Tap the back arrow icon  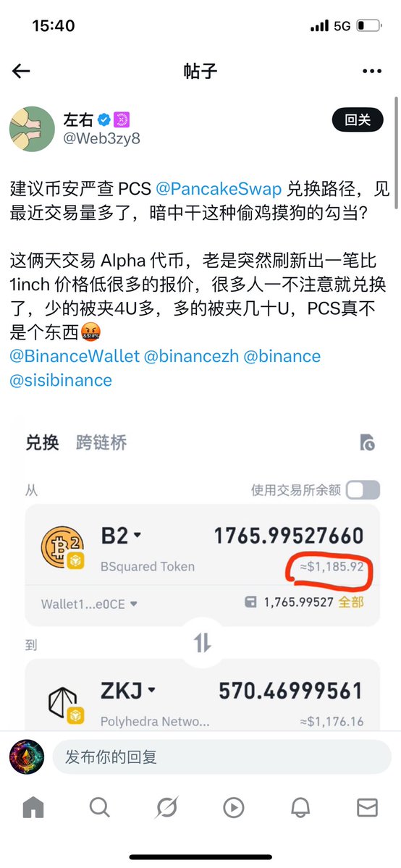(21, 71)
